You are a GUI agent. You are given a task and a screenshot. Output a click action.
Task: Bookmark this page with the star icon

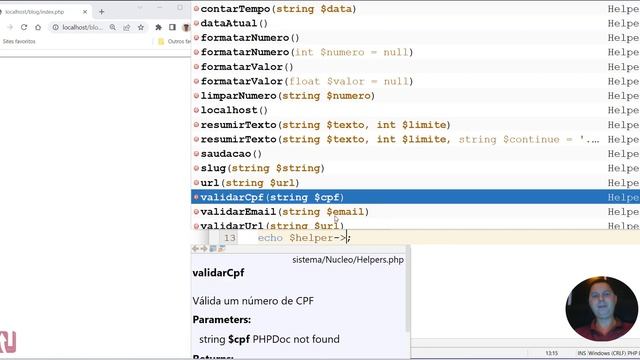(141, 27)
